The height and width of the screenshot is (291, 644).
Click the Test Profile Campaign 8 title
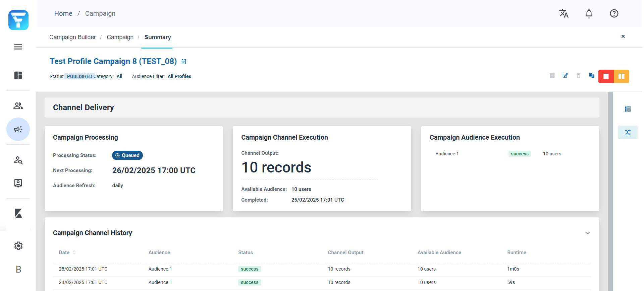click(113, 61)
